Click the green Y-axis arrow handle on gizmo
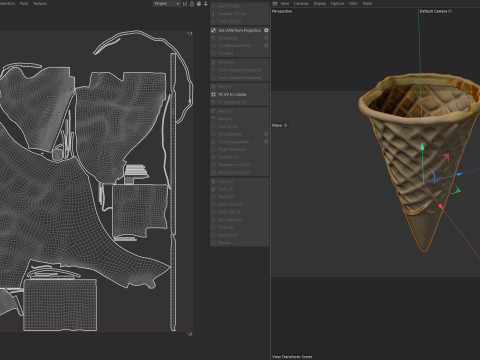The image size is (480, 360). [422, 146]
